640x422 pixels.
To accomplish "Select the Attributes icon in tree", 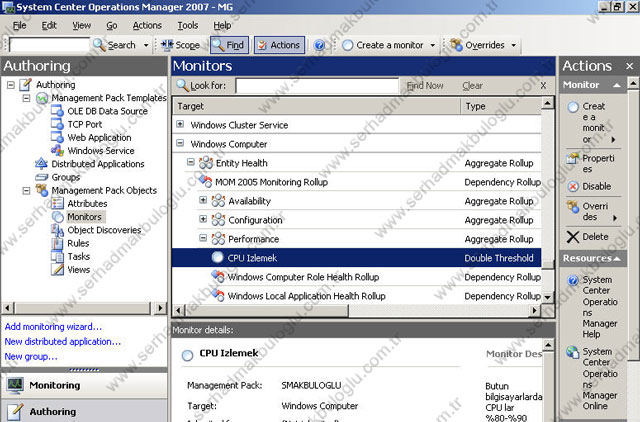I will 58,203.
